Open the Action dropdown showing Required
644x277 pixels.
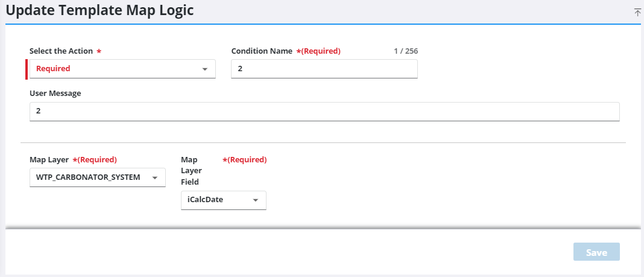pos(115,69)
